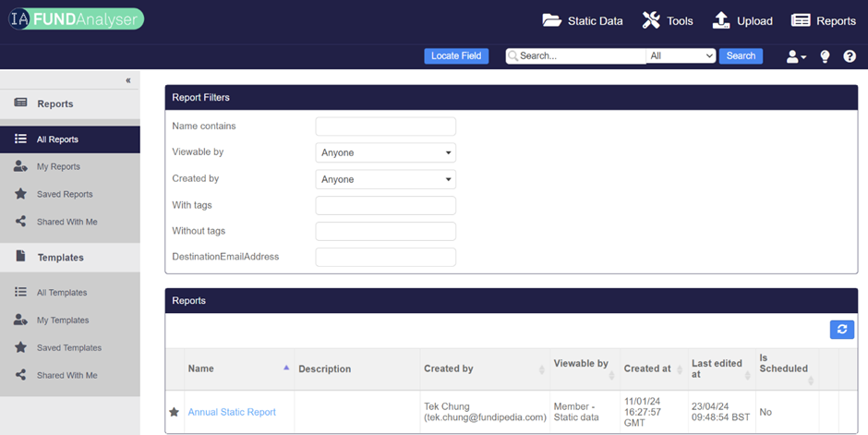
Task: Collapse the left sidebar with chevron
Action: (x=128, y=80)
